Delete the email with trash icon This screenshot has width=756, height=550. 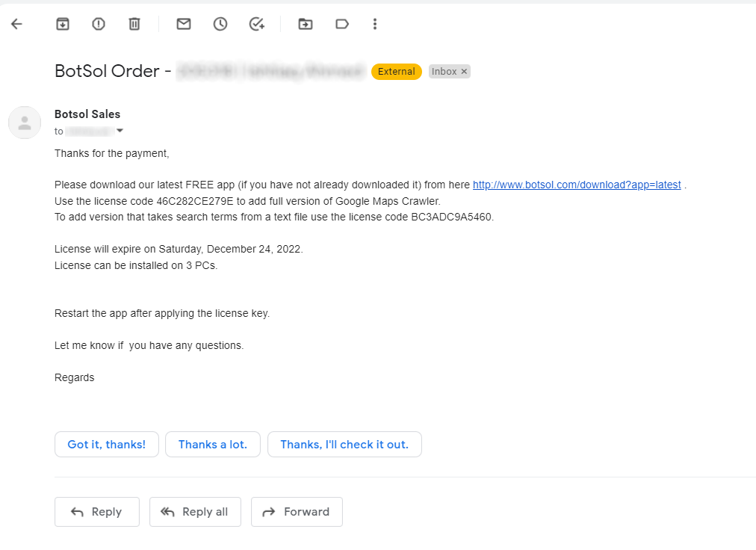point(134,24)
